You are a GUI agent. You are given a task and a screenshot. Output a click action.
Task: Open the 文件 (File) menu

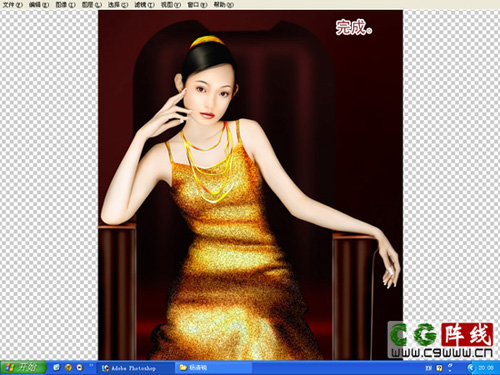coord(13,5)
